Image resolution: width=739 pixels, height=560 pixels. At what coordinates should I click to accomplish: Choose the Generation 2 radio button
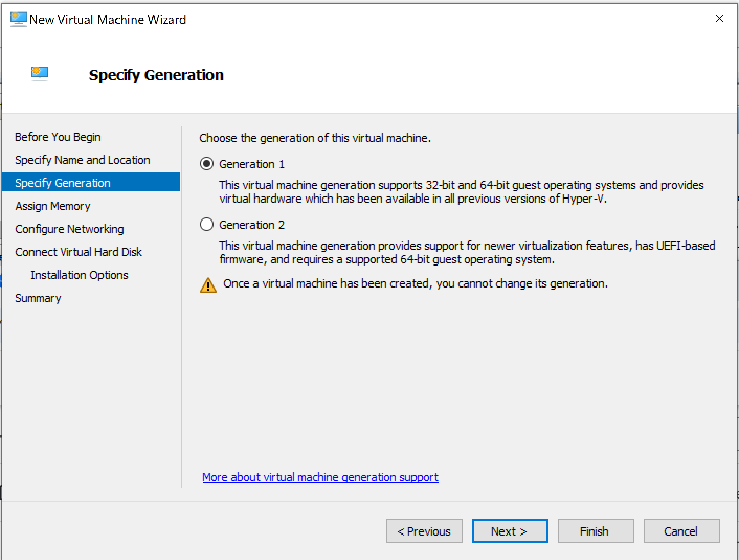pos(207,224)
